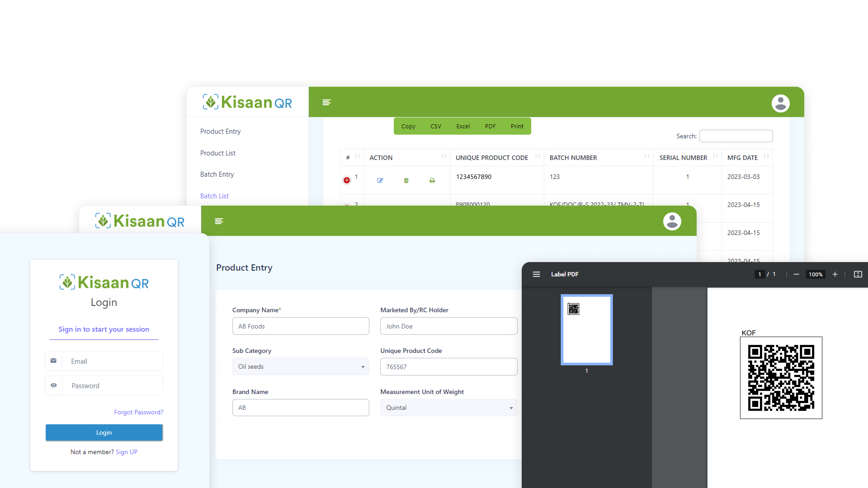868x488 pixels.
Task: Click the Forgot Password link
Action: (139, 412)
